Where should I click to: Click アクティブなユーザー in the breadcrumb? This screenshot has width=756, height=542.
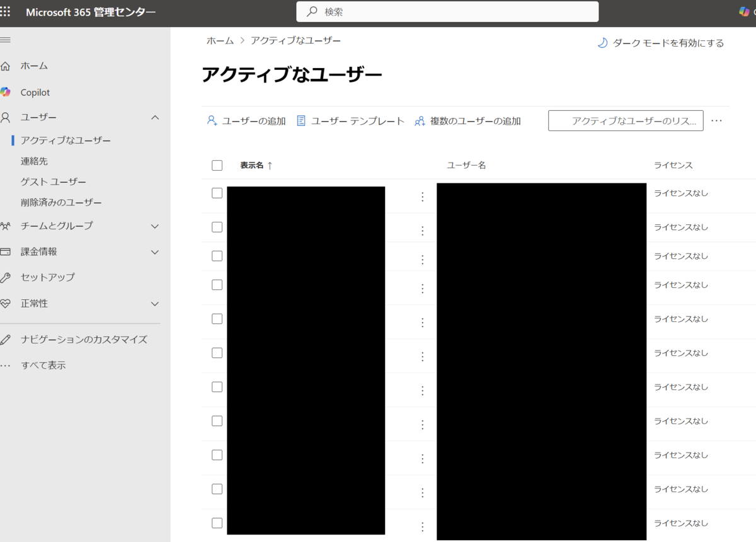[295, 40]
